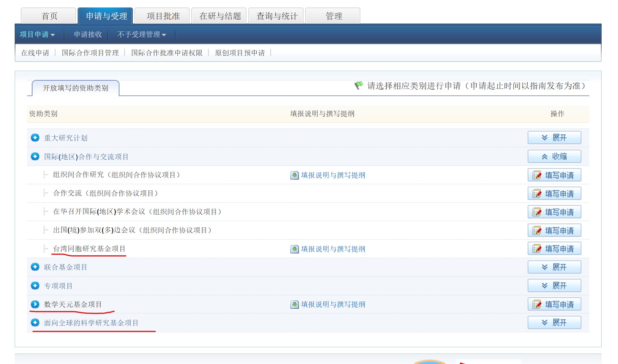618x364 pixels.
Task: Collapse 国际(地区)合作与交流项目 with 收缩 button
Action: click(x=554, y=157)
